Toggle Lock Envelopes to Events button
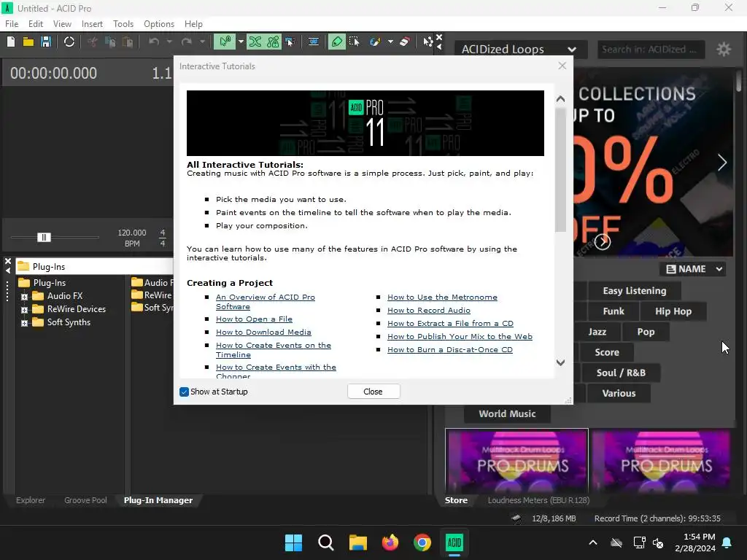Viewport: 747px width, 560px height. [273, 42]
